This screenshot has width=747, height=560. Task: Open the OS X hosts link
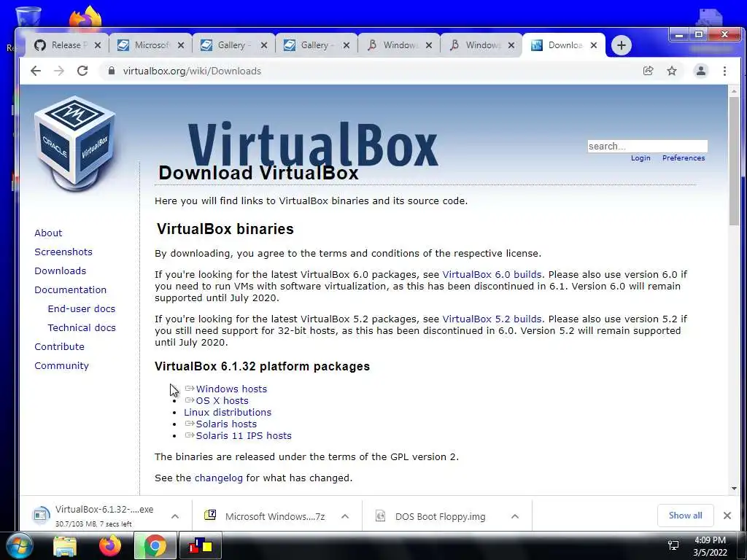(x=222, y=400)
